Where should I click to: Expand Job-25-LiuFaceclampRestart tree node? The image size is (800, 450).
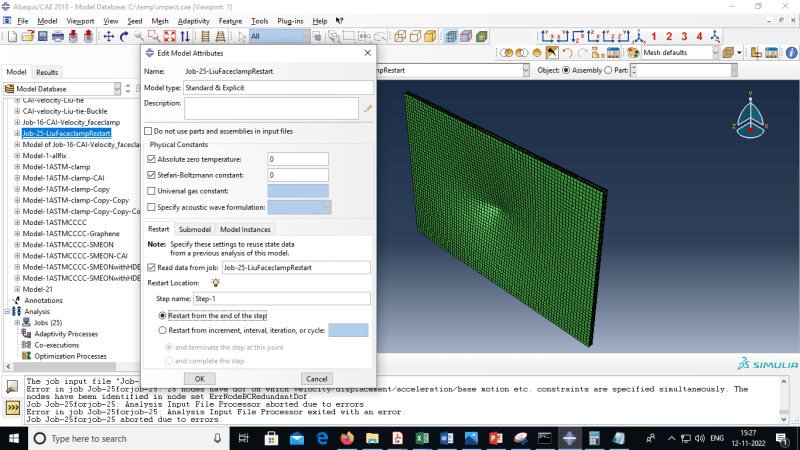[x=17, y=133]
